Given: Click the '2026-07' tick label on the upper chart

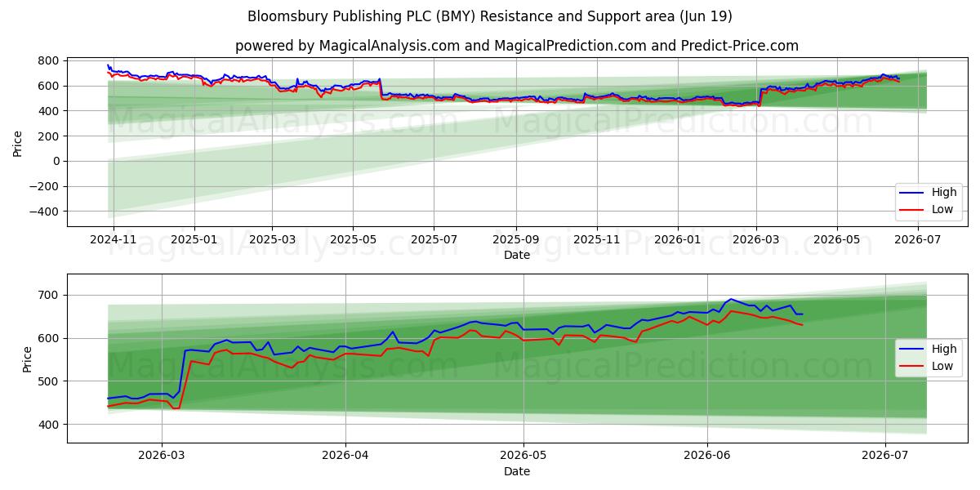Looking at the screenshot, I should coord(917,239).
